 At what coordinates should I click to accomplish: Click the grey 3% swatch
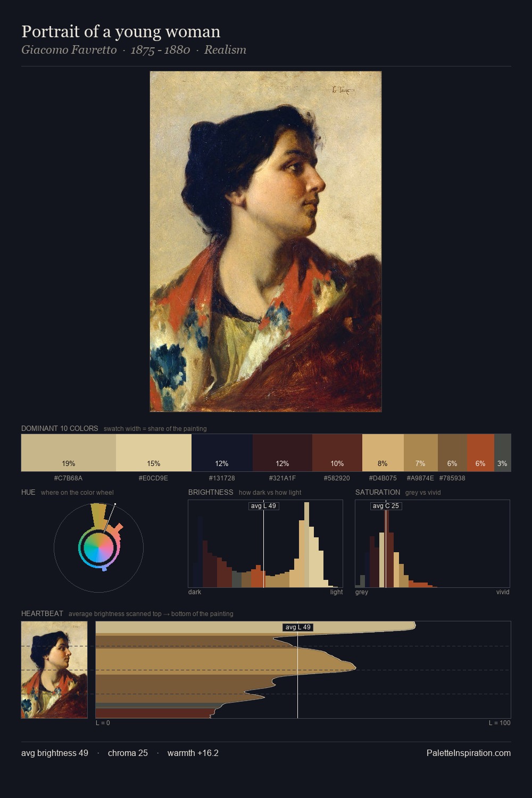[503, 453]
